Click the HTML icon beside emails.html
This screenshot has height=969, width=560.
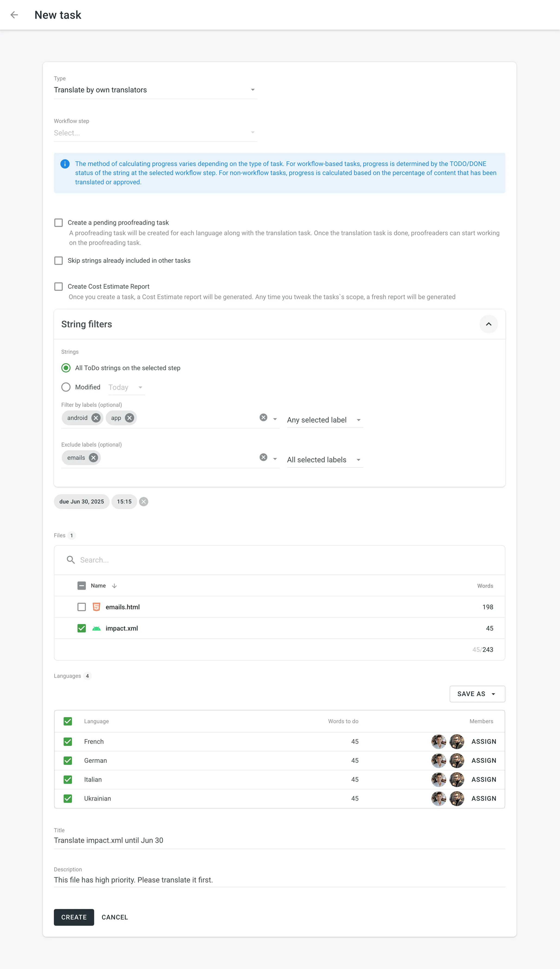pos(96,607)
